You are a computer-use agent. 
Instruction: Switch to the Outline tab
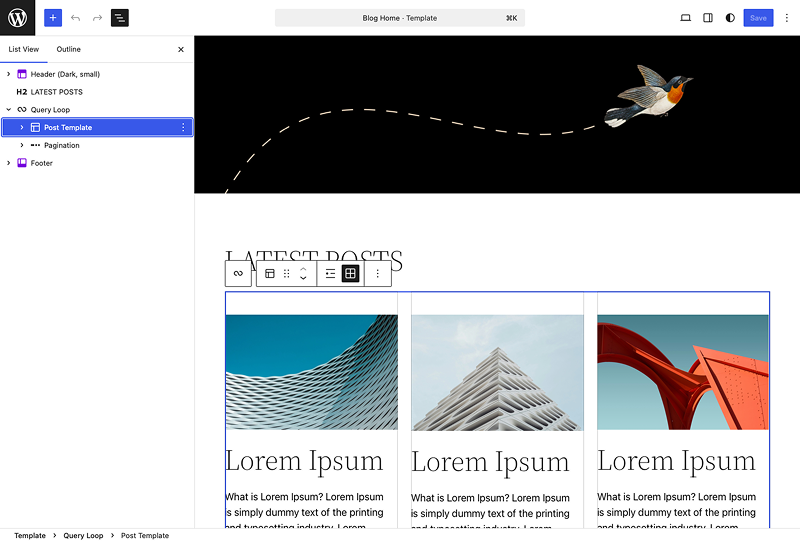point(68,50)
